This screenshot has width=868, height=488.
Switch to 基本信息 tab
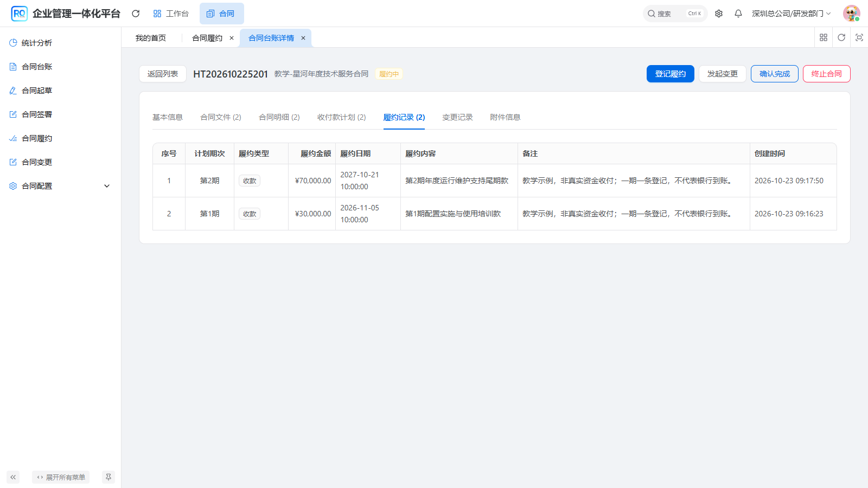click(x=168, y=117)
